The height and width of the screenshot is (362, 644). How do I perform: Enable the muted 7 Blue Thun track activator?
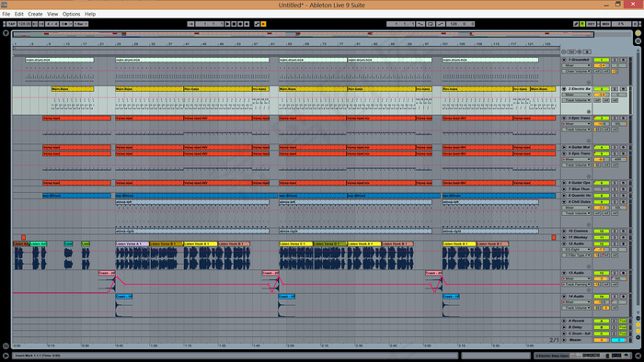602,189
